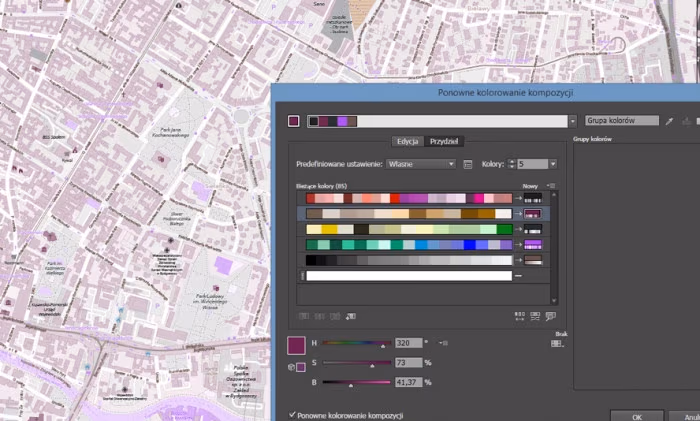
Task: Click the purple new color swatch for blue row
Action: tap(533, 245)
